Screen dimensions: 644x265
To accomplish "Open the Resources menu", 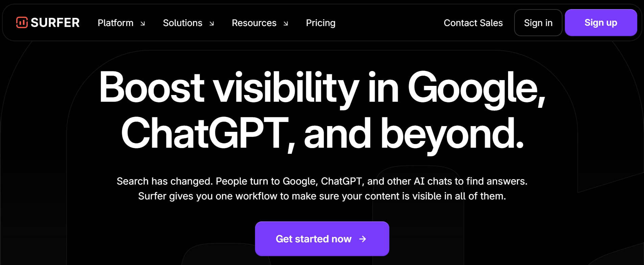I will [254, 23].
